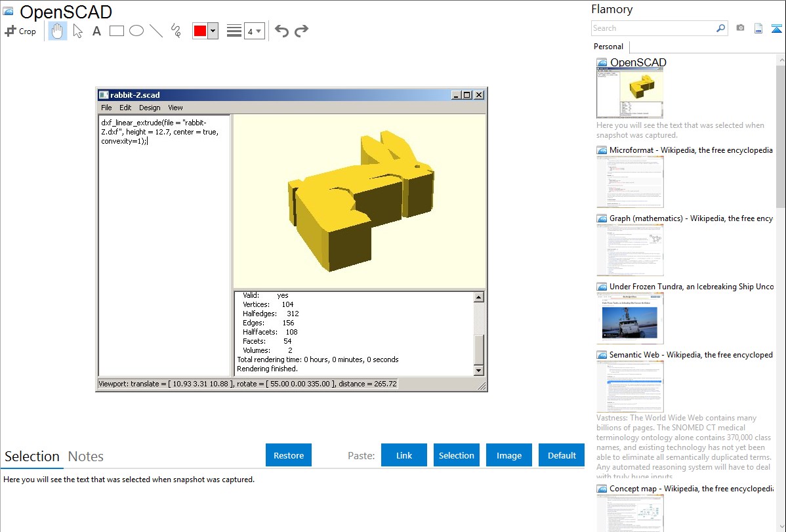Screen dimensions: 786x532
Task: Redo the last undone action
Action: (301, 31)
